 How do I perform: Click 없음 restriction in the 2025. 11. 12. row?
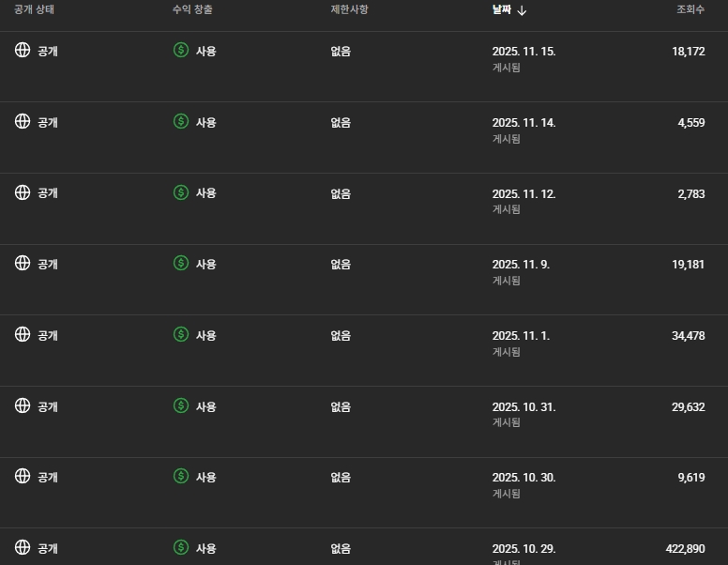[341, 193]
